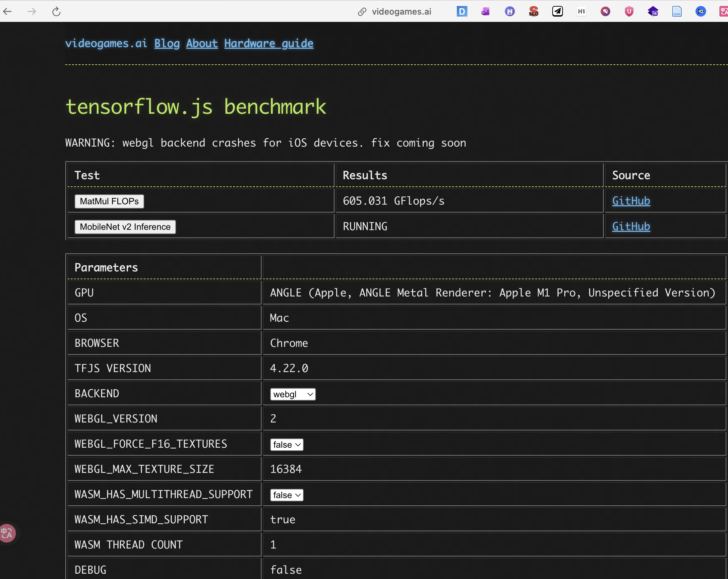
Task: Go to the About page
Action: 202,43
